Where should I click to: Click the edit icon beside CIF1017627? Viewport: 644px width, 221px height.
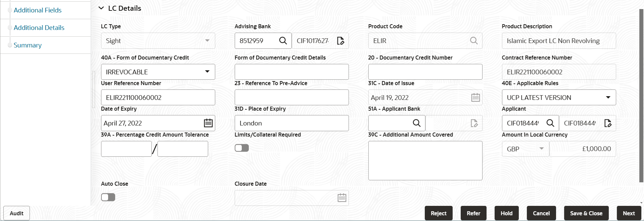coord(340,41)
